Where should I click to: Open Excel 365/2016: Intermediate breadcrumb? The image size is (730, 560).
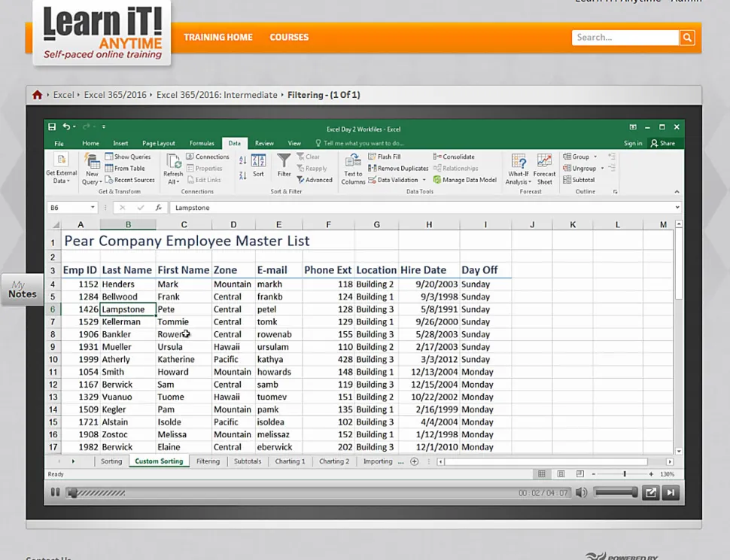pos(217,95)
